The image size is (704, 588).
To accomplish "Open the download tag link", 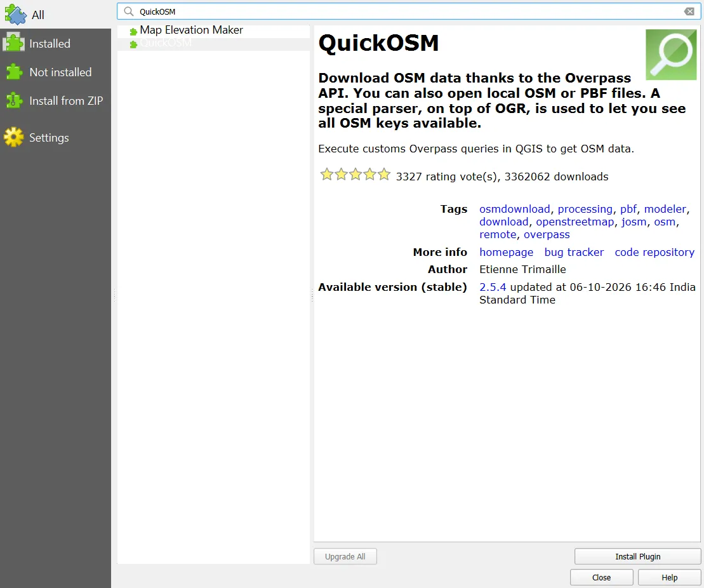I will (x=504, y=222).
